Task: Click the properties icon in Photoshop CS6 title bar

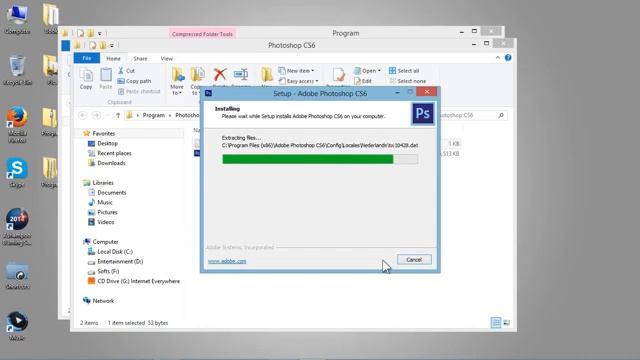Action: point(93,45)
